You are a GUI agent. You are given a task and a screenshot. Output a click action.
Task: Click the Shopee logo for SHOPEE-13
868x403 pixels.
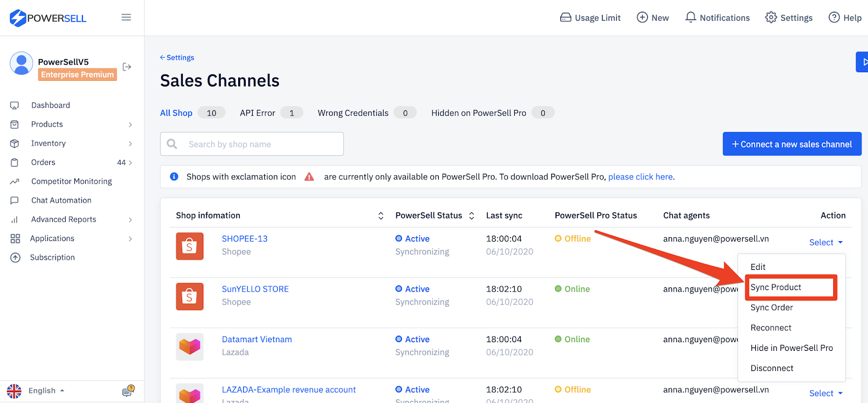(x=190, y=246)
